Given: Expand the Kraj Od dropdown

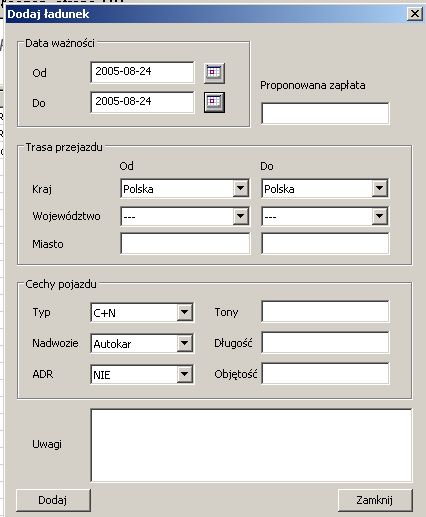Looking at the screenshot, I should [240, 188].
